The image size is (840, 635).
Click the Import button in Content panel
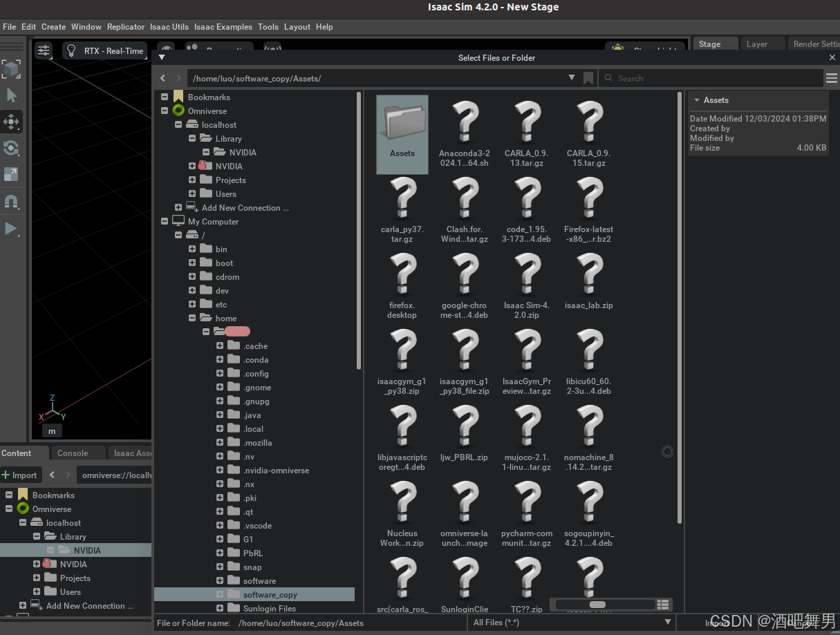[x=20, y=475]
